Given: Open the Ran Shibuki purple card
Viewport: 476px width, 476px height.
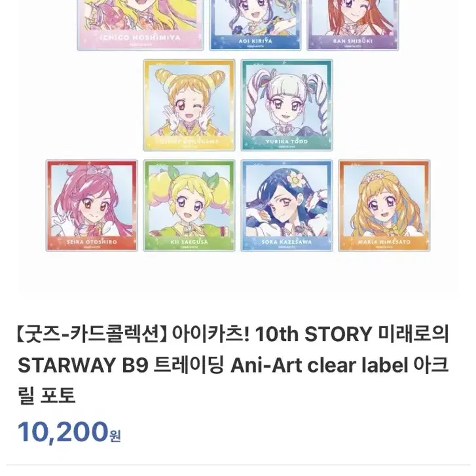Looking at the screenshot, I should click(x=353, y=24).
